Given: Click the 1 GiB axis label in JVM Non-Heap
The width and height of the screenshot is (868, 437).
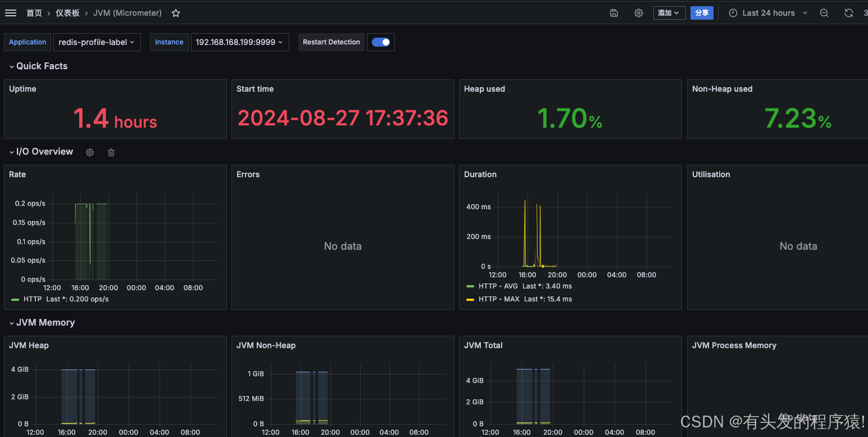Looking at the screenshot, I should pos(256,374).
